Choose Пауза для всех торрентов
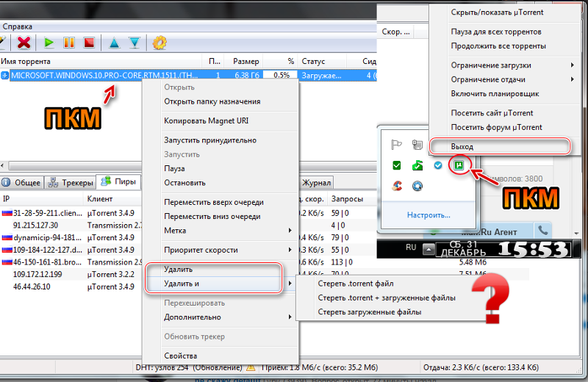 click(x=505, y=32)
